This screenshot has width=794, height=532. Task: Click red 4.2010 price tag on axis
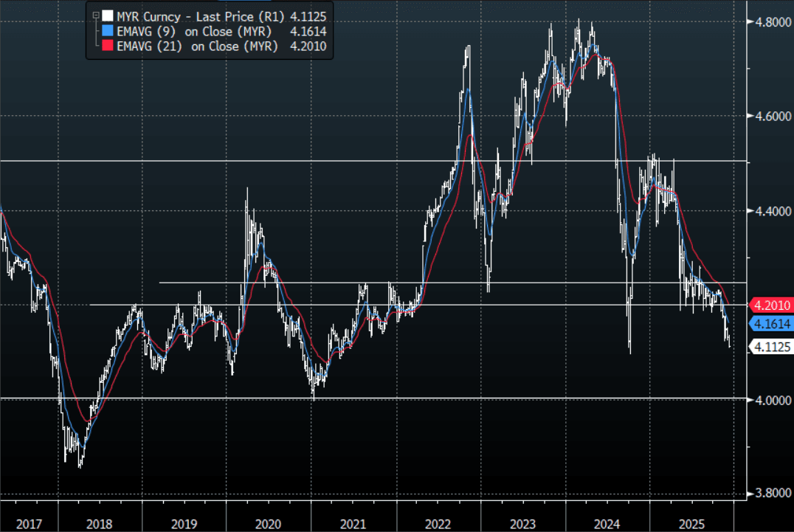[770, 305]
